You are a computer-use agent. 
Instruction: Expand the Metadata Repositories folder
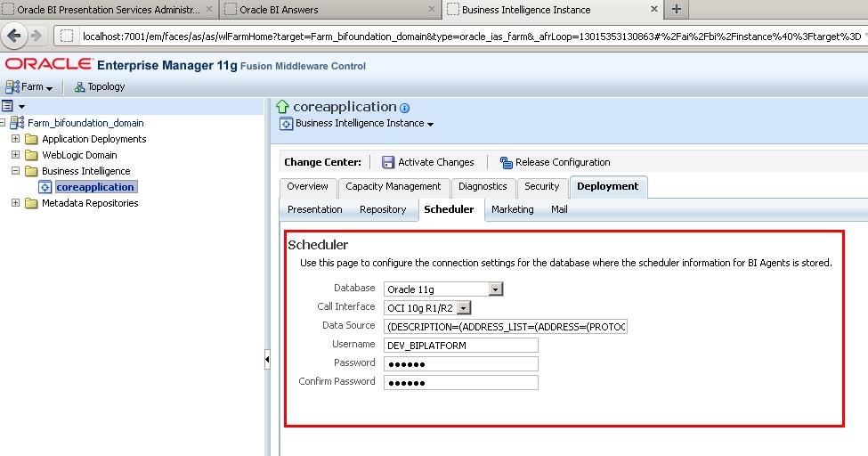pos(15,203)
